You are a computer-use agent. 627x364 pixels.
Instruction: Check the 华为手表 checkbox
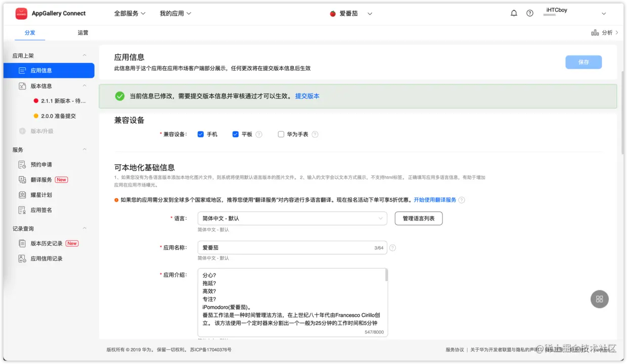pos(281,134)
